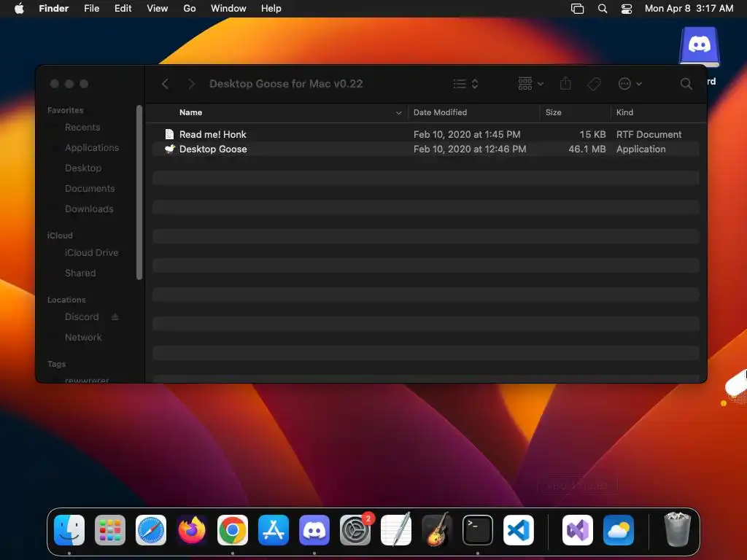Open the Trash from the Dock

677,529
